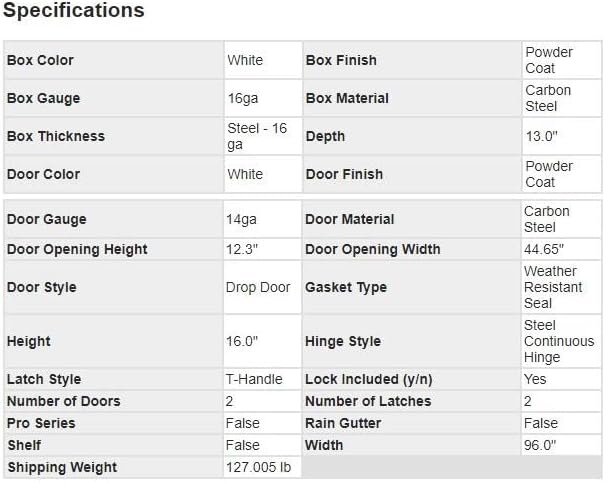Click the Box Material Carbon Steel value
Screen dimensions: 605x482
548,98
